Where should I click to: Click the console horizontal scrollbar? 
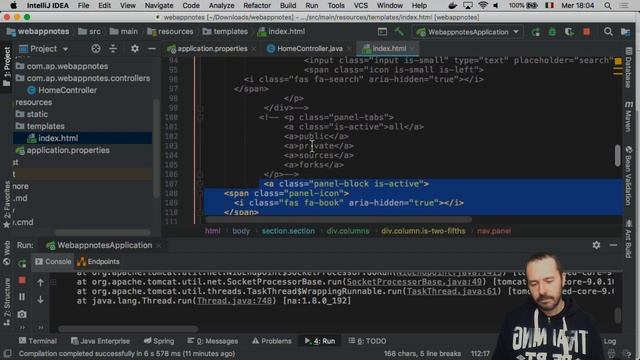click(128, 328)
